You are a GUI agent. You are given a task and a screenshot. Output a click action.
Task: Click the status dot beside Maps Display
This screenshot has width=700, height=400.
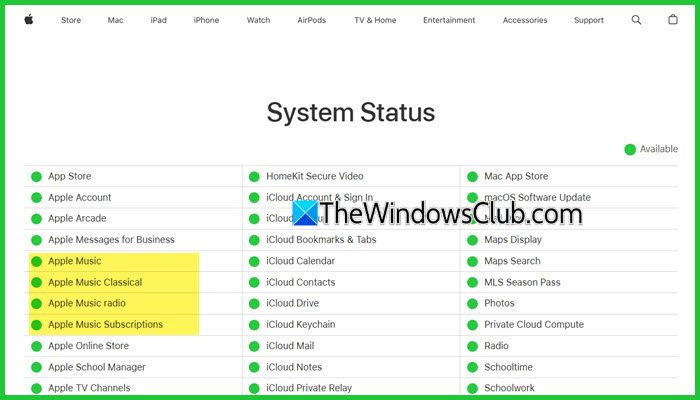pos(472,240)
